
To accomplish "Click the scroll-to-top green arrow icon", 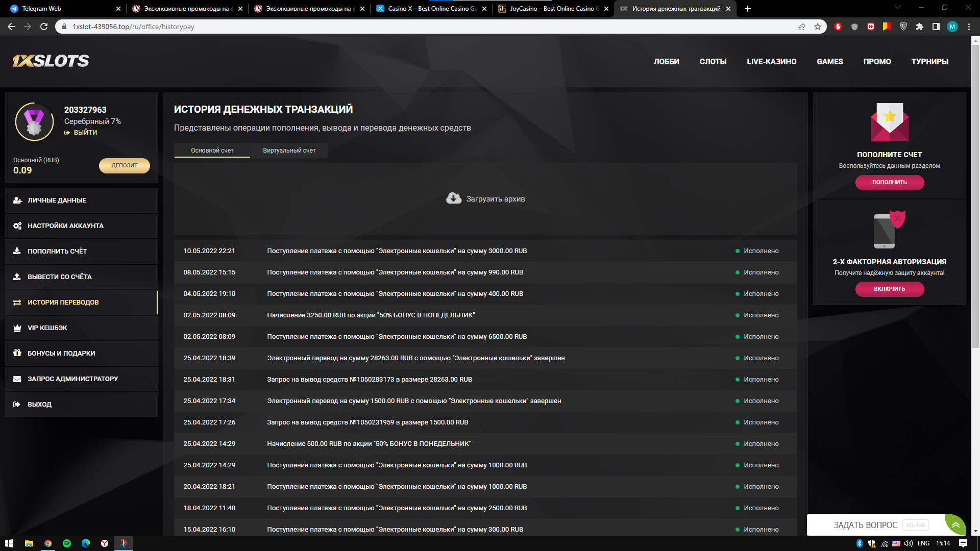I will click(955, 524).
